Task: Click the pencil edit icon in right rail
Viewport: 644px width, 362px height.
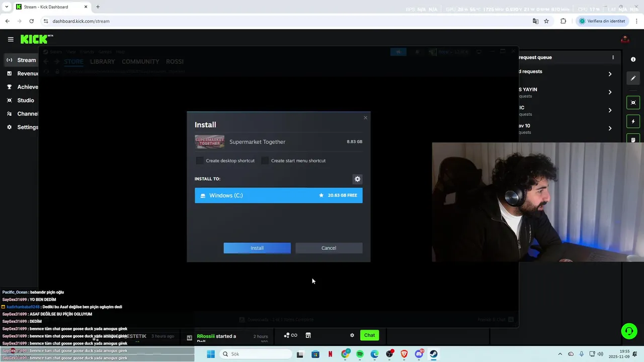Action: (x=633, y=78)
